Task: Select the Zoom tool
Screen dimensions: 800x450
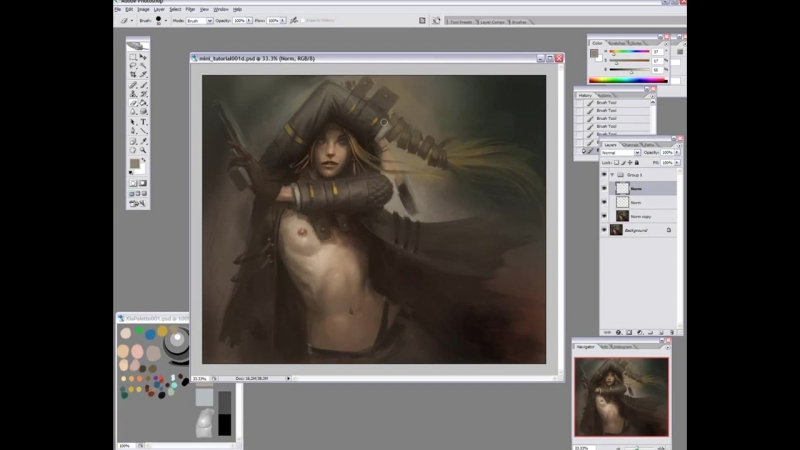Action: click(143, 150)
